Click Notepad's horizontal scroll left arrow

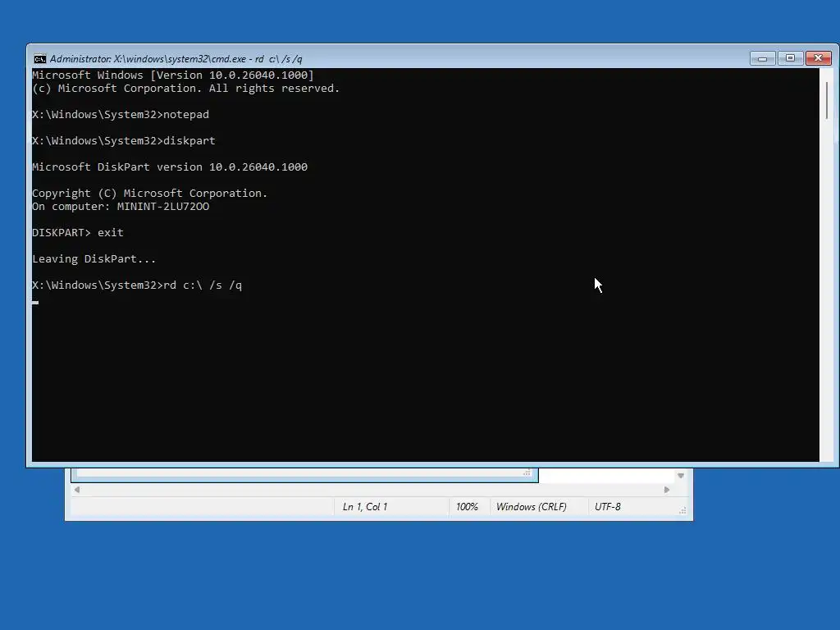coord(77,490)
